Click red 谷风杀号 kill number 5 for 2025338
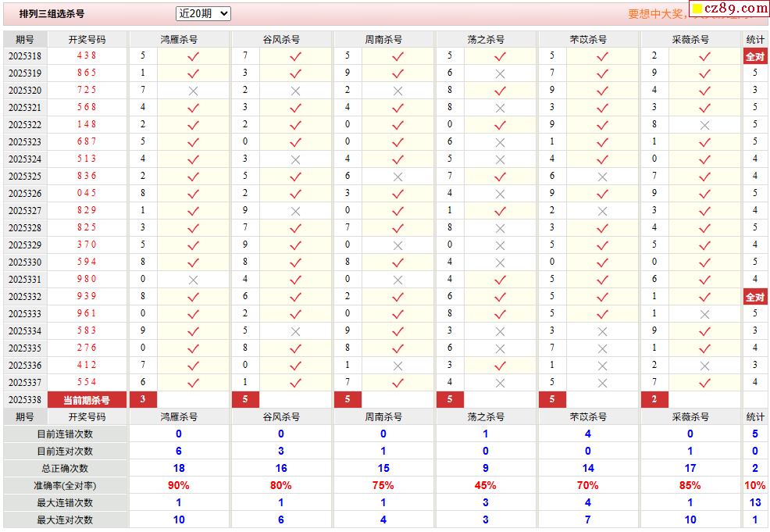The width and height of the screenshot is (770, 532). point(245,399)
